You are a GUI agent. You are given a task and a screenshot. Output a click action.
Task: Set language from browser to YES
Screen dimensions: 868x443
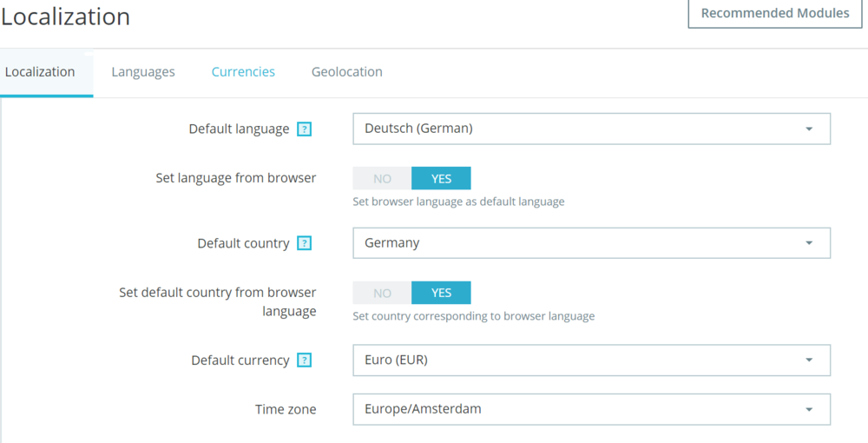pos(441,178)
